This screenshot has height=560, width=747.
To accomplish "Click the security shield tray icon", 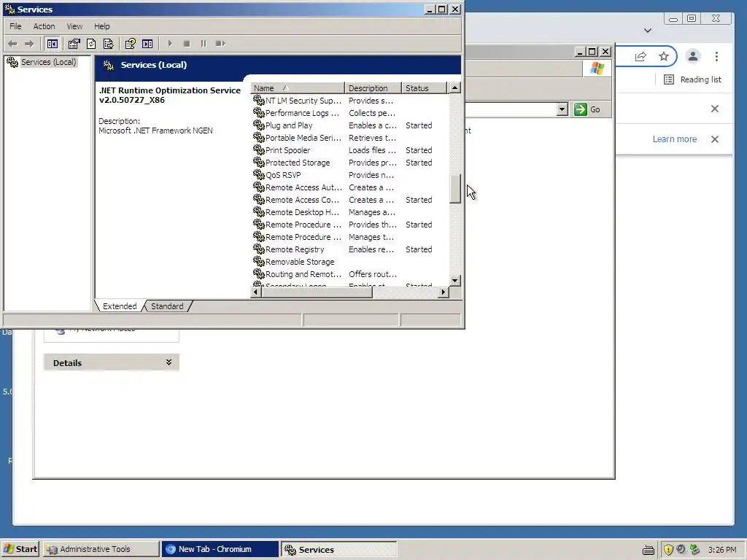I will tap(668, 550).
